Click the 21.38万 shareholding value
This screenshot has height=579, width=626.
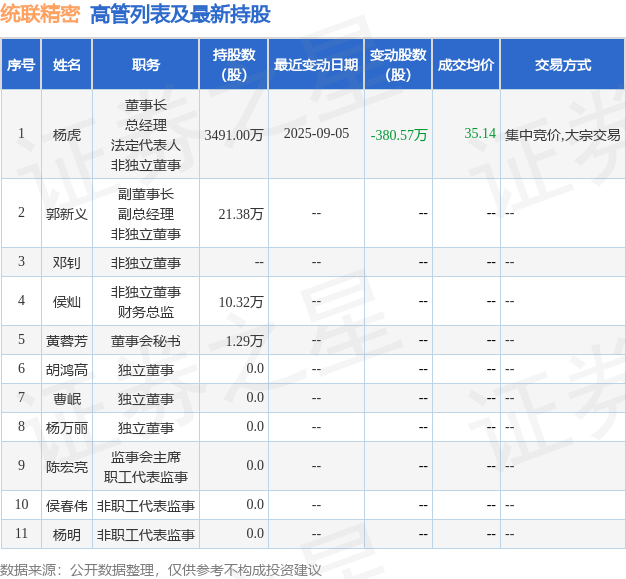[241, 214]
